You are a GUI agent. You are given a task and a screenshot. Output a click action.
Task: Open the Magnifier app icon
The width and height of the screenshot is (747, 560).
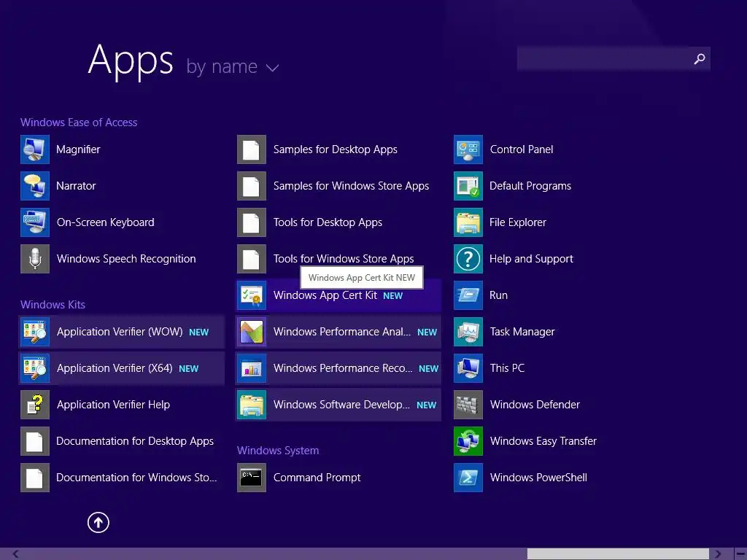[35, 149]
